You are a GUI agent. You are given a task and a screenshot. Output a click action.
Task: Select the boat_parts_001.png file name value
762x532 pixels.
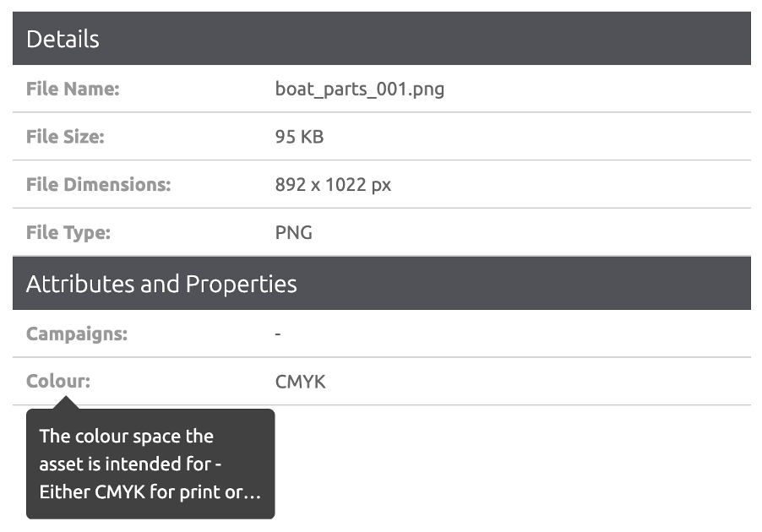359,89
